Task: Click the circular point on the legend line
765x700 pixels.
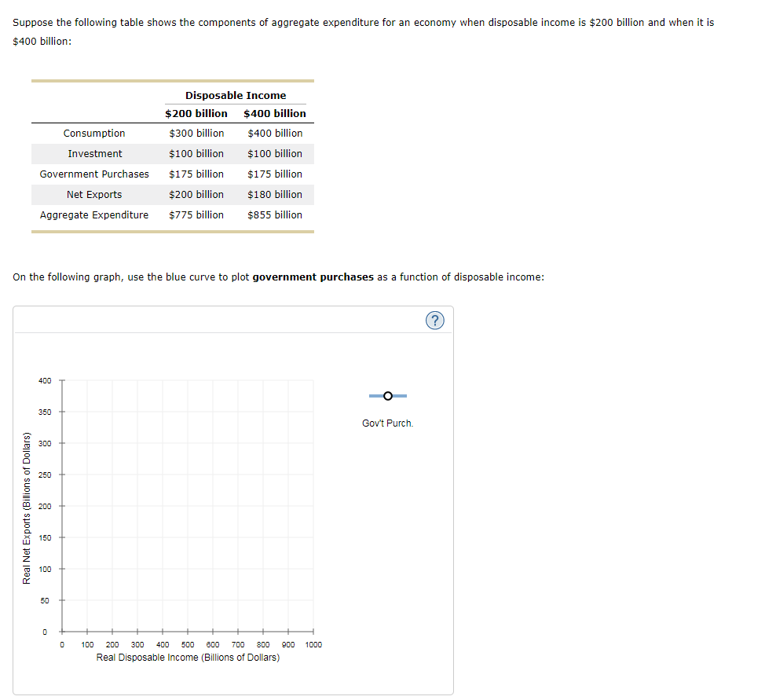Action: [x=387, y=395]
